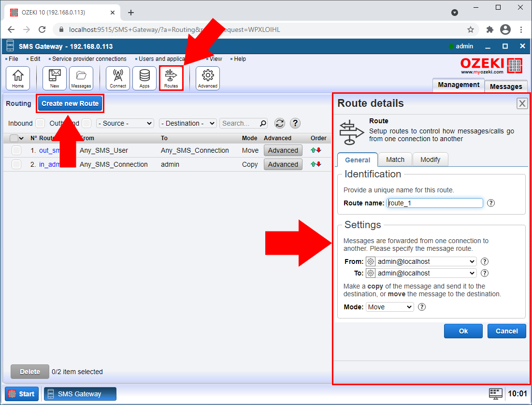Expand the header selection chevron
The height and width of the screenshot is (405, 532).
[x=22, y=138]
